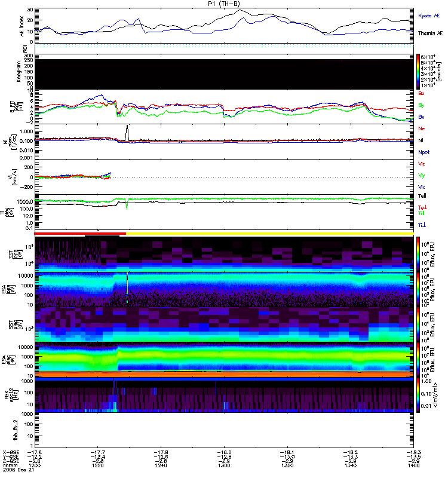Click the black Tell temperature legend label
This screenshot has width=448, height=478.
point(422,196)
